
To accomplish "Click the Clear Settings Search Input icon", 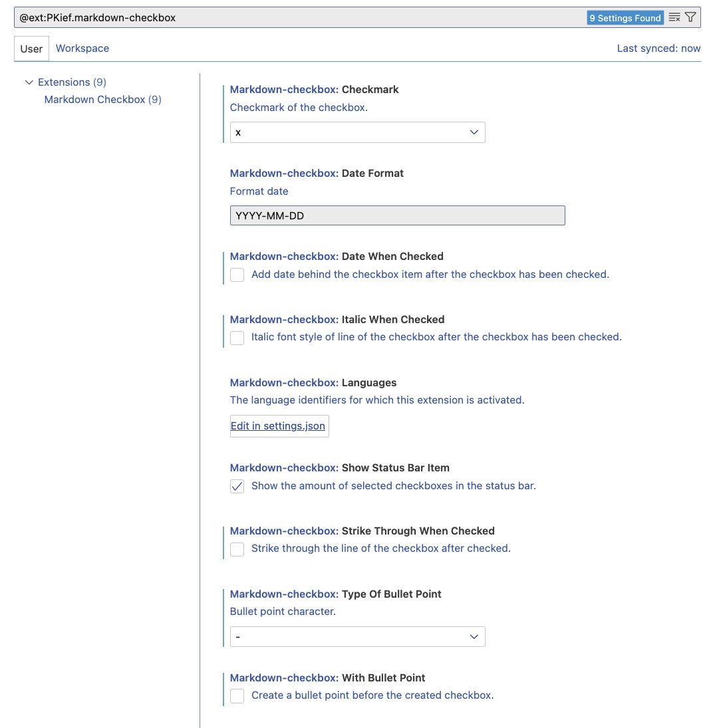I will coord(674,18).
